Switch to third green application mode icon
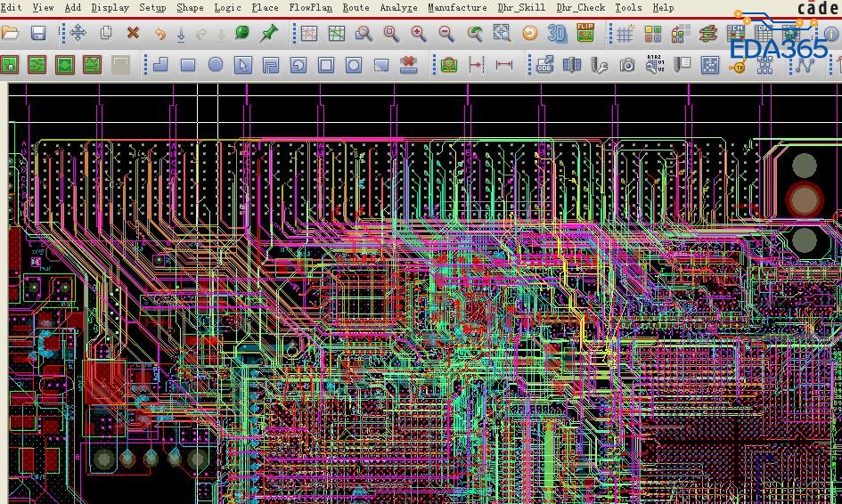Image resolution: width=842 pixels, height=504 pixels. click(x=65, y=65)
